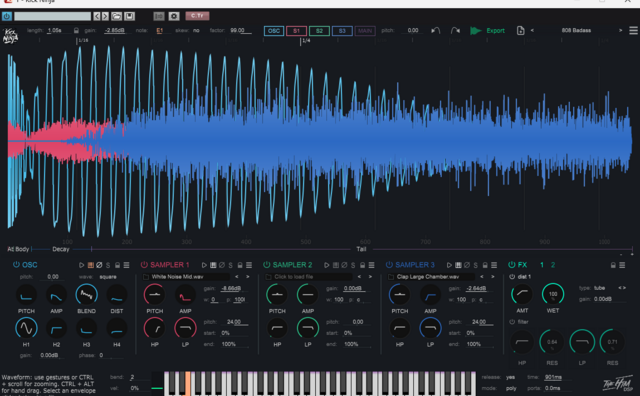Image resolution: width=640 pixels, height=396 pixels.
Task: Toggle the dist 1 power button
Action: click(x=512, y=277)
